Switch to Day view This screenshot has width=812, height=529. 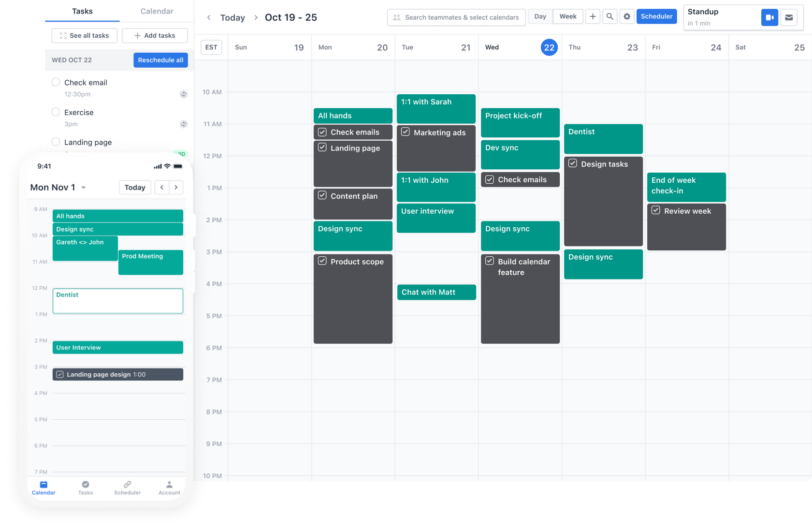(540, 16)
